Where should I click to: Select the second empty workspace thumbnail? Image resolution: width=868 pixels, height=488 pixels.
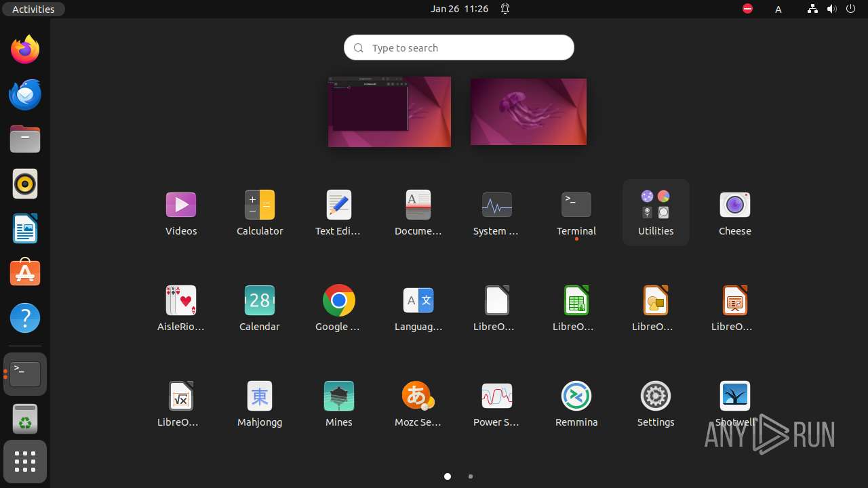tap(528, 112)
